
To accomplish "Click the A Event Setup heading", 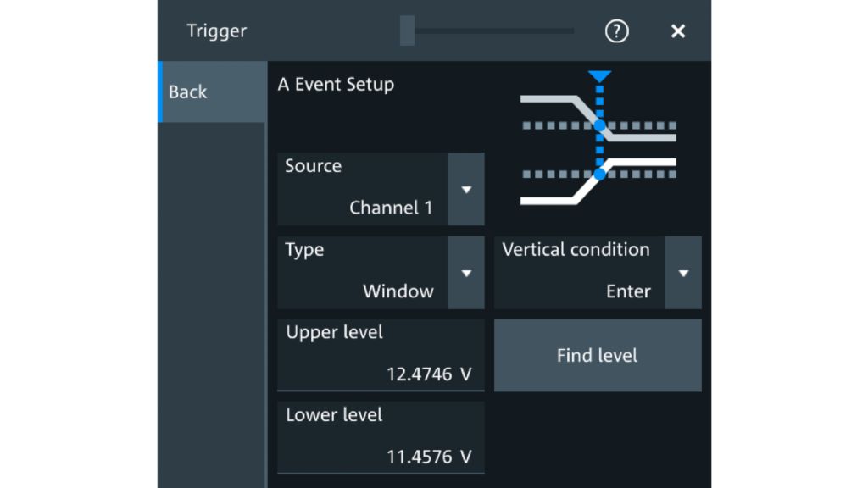I will click(x=336, y=85).
